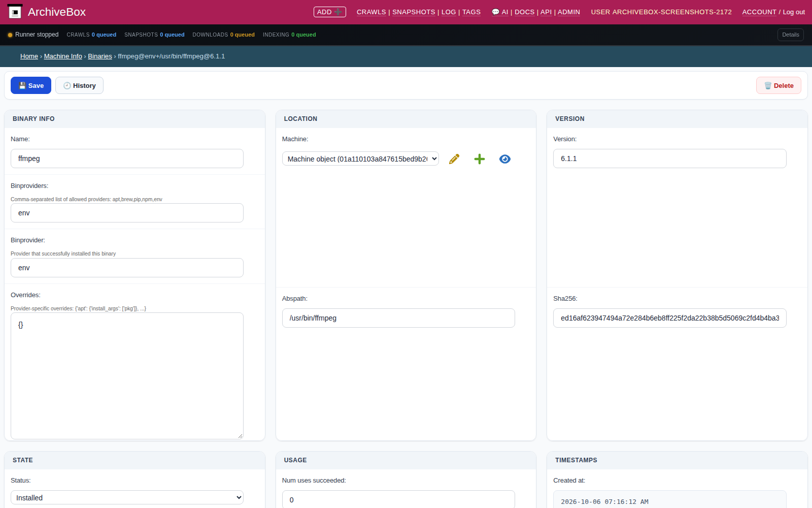Open LOG in top navigation

tap(449, 12)
